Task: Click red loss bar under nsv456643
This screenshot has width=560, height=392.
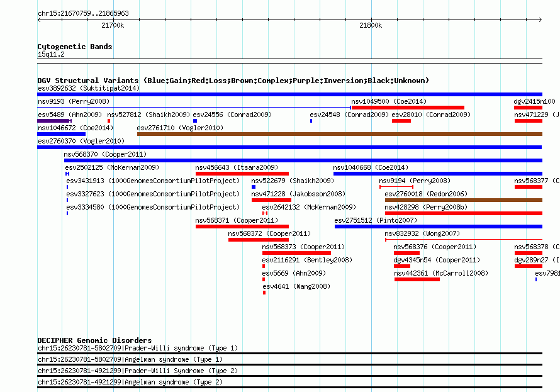Action: click(x=242, y=174)
